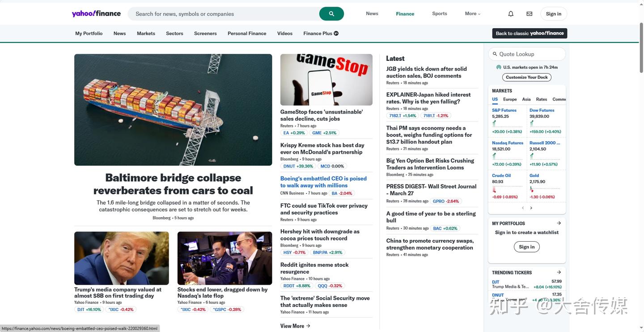Click the HSY -0.71% ticker chip
Viewport: 644px width, 332px height.
pyautogui.click(x=294, y=252)
